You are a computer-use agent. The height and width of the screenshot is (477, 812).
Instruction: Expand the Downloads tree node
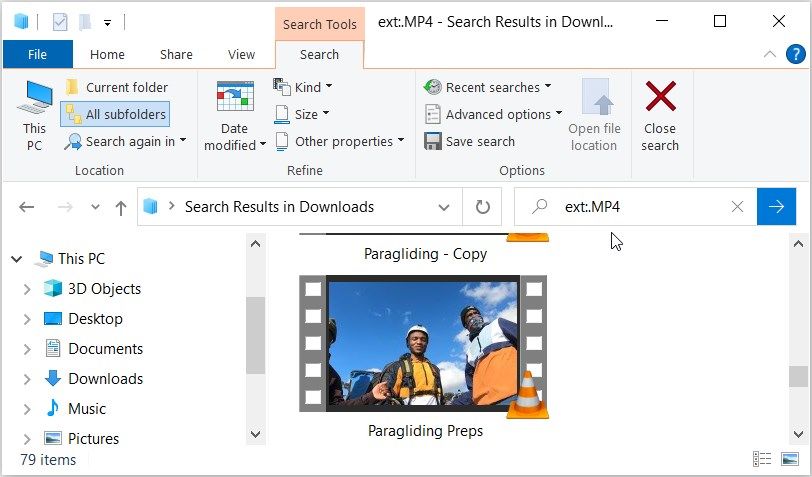[27, 379]
